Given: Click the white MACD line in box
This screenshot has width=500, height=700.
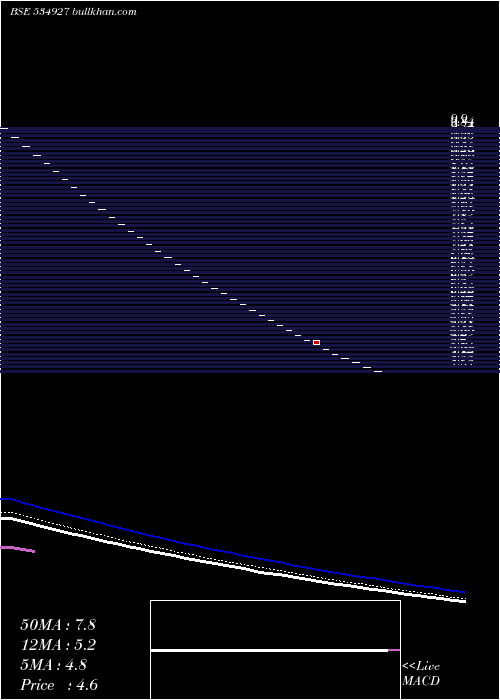Looking at the screenshot, I should click(270, 650).
